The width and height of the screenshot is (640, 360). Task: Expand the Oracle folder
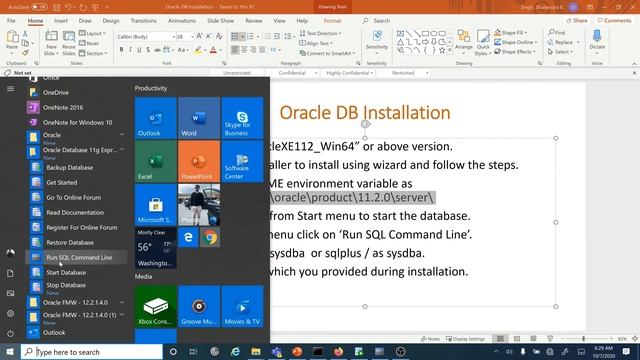[x=77, y=137]
